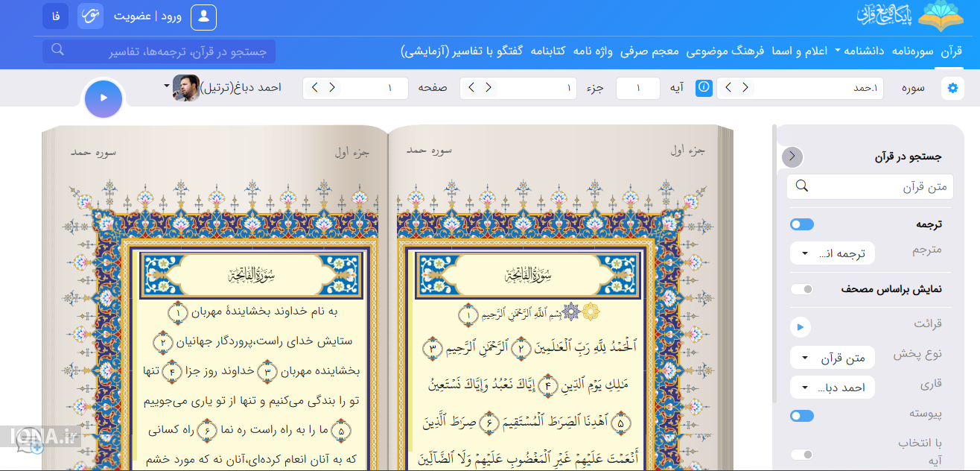This screenshot has width=980, height=471.
Task: Click the user account person icon
Action: (203, 16)
